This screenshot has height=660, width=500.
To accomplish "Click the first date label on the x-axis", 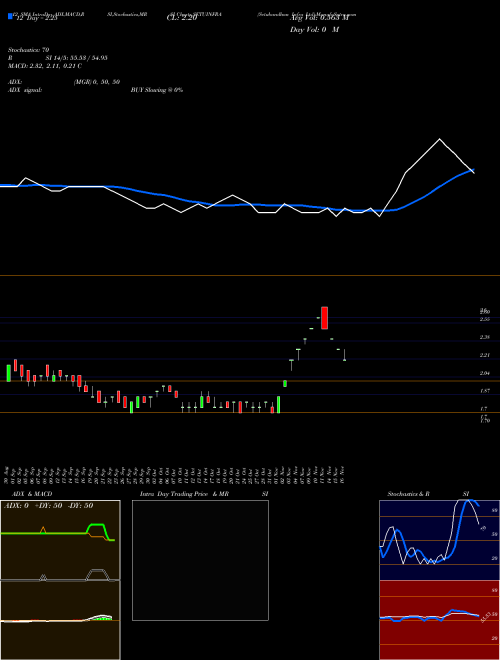I will click(x=6, y=475).
